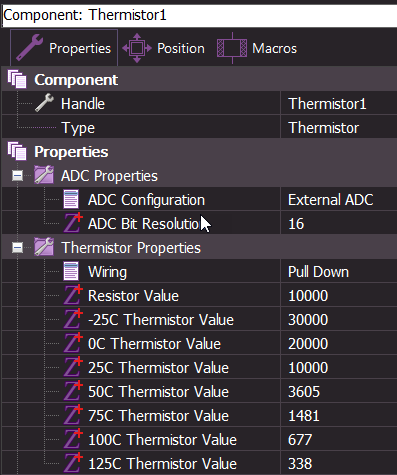Click the Z icon beside ADC Bit Resolution

(73, 223)
